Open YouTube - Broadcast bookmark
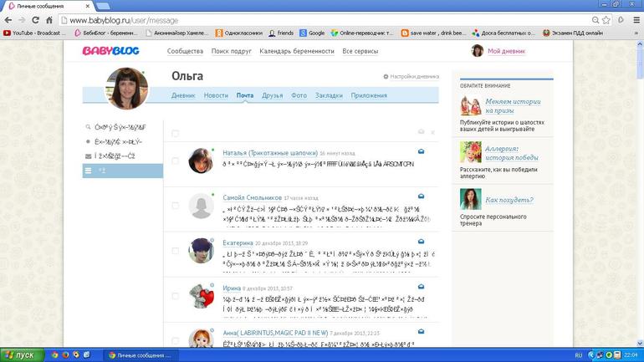This screenshot has width=644, height=362. (x=35, y=33)
